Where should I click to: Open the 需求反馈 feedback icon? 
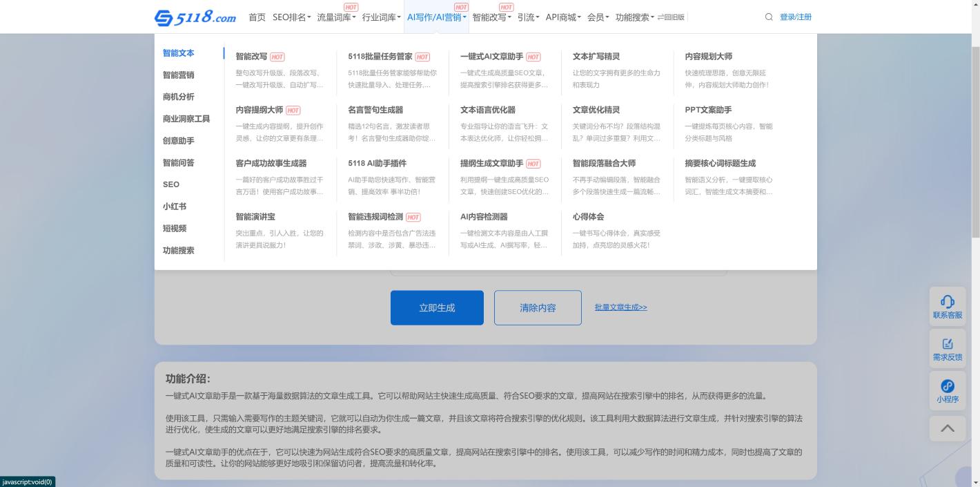click(948, 349)
